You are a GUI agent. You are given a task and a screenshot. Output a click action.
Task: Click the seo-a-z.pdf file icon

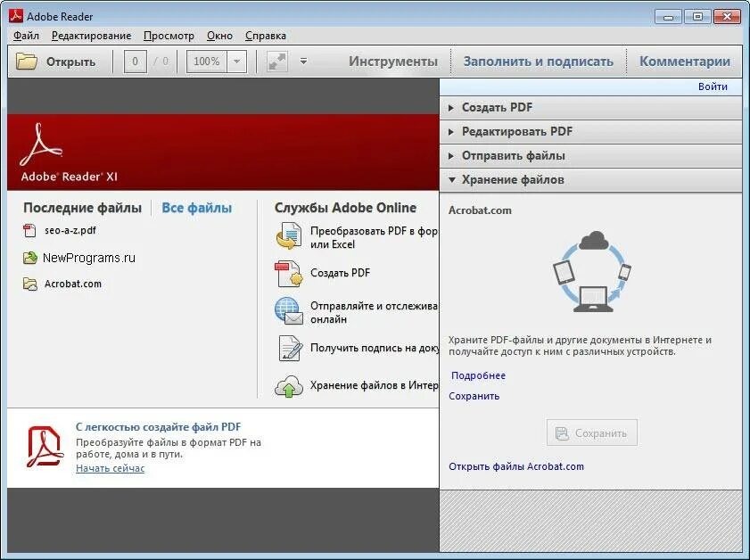(x=29, y=230)
